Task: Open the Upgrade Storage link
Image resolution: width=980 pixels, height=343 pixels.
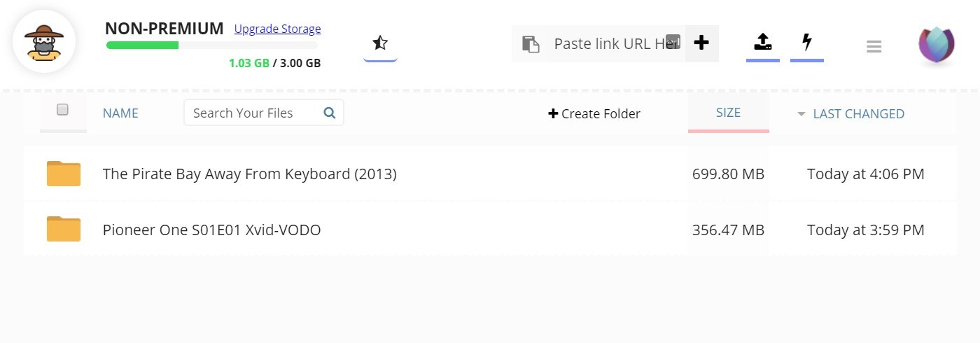Action: (x=277, y=29)
